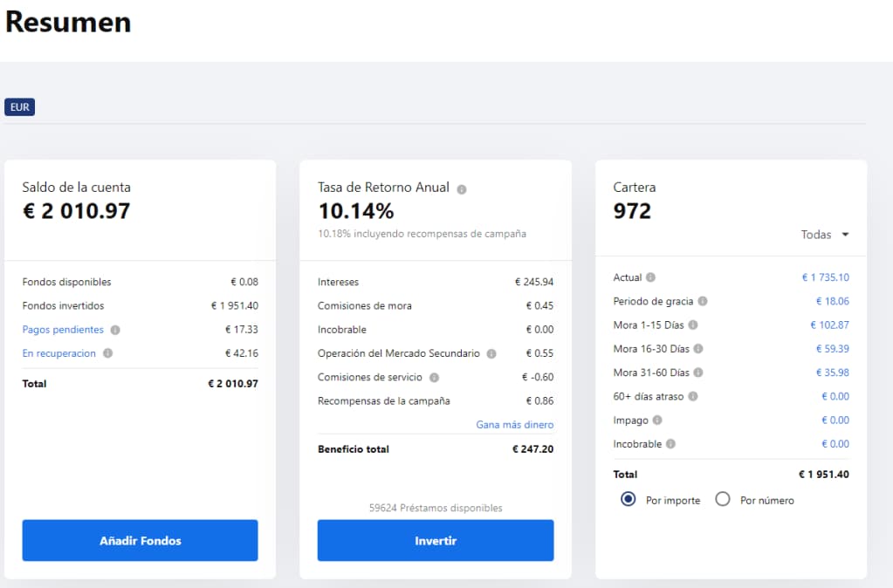Viewport: 893px width, 588px height.
Task: Click info icon next to 60+ días atraso
Action: coord(692,396)
